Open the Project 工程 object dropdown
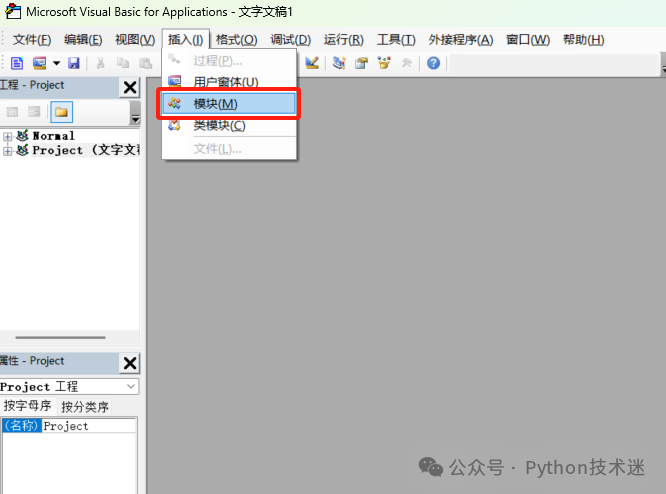This screenshot has width=666, height=494. [x=131, y=386]
